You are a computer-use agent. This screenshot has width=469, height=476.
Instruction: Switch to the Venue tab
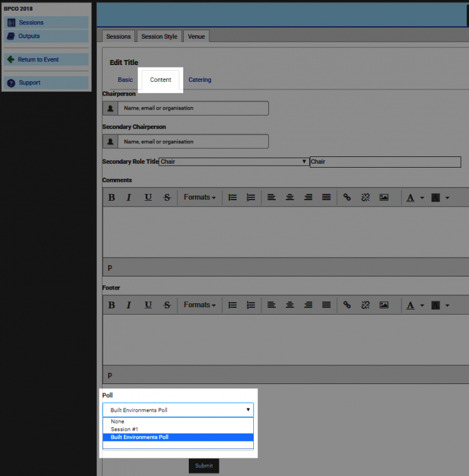(196, 36)
